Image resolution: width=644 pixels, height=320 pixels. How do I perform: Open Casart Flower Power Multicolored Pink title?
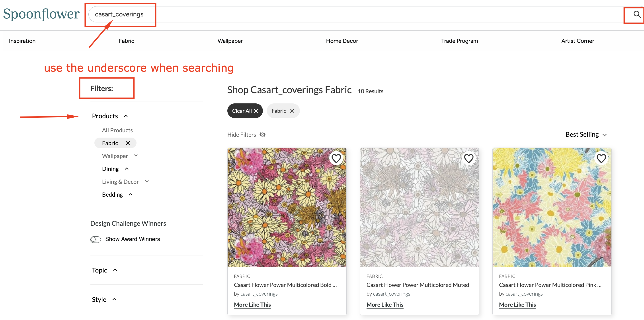tap(550, 285)
